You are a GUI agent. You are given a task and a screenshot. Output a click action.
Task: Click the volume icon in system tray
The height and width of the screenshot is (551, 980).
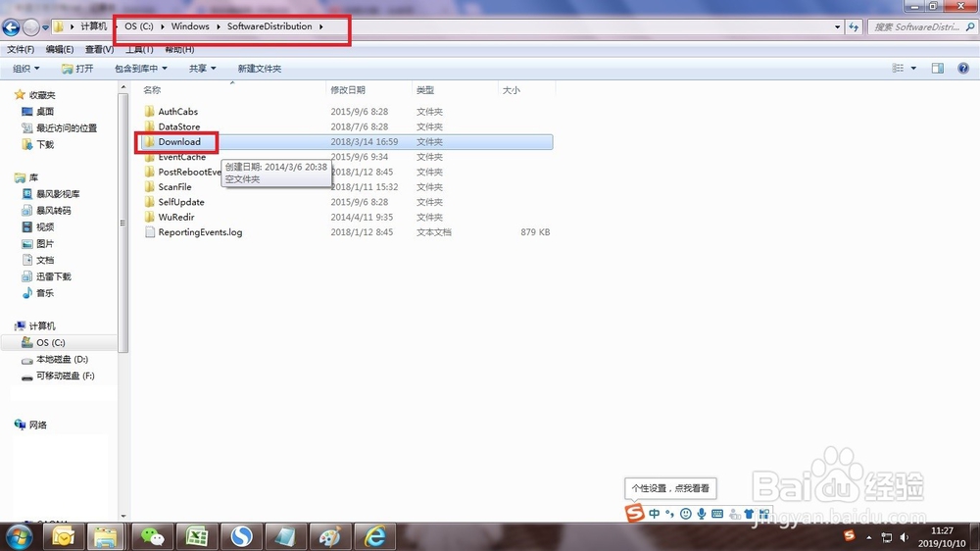(904, 536)
